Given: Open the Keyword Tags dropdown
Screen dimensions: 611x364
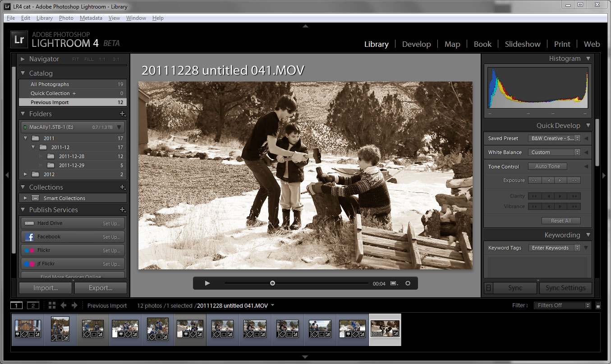Looking at the screenshot, I should 554,248.
